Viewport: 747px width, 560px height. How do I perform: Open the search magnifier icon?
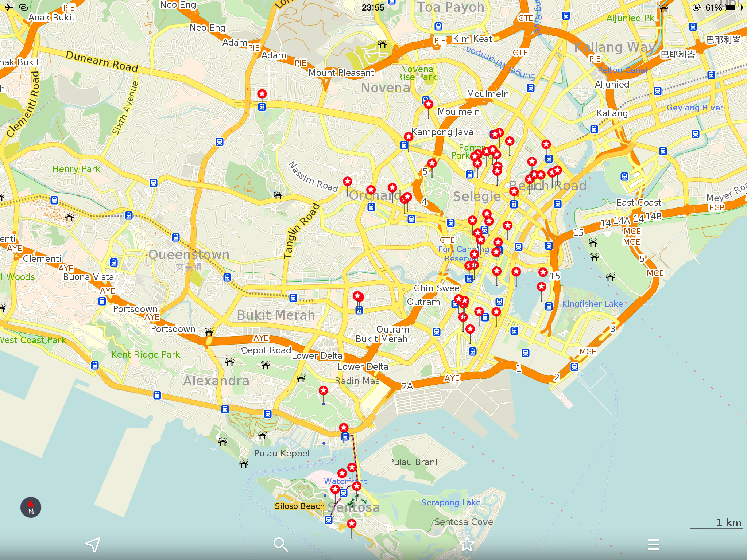point(280,545)
